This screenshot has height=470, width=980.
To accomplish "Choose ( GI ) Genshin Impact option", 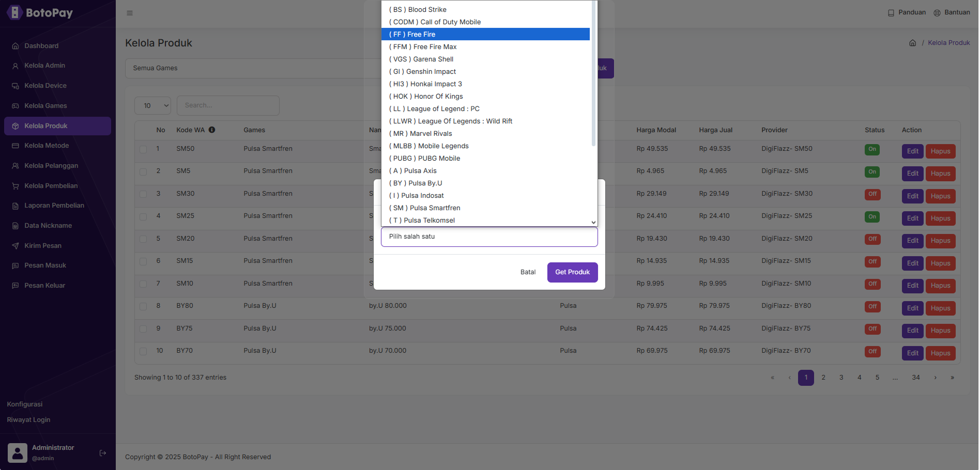I will 485,71.
